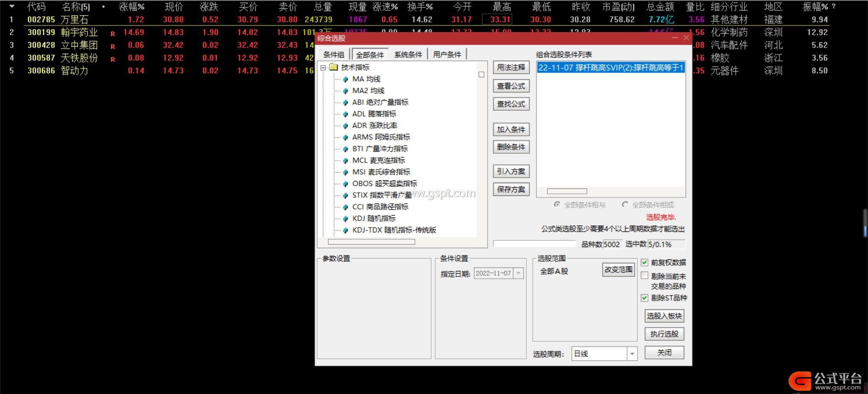Click the MA 均线 indicator icon
Image resolution: width=868 pixels, height=394 pixels.
coord(345,79)
